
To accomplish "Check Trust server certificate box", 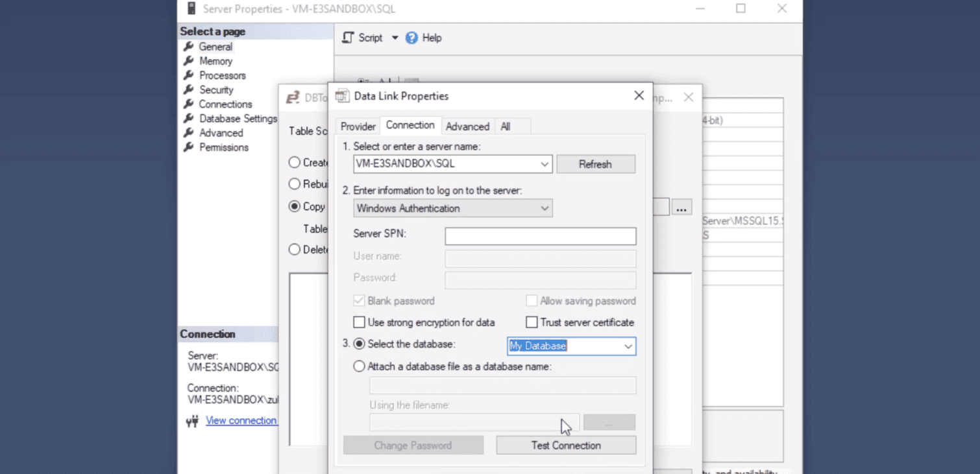I will (x=532, y=322).
